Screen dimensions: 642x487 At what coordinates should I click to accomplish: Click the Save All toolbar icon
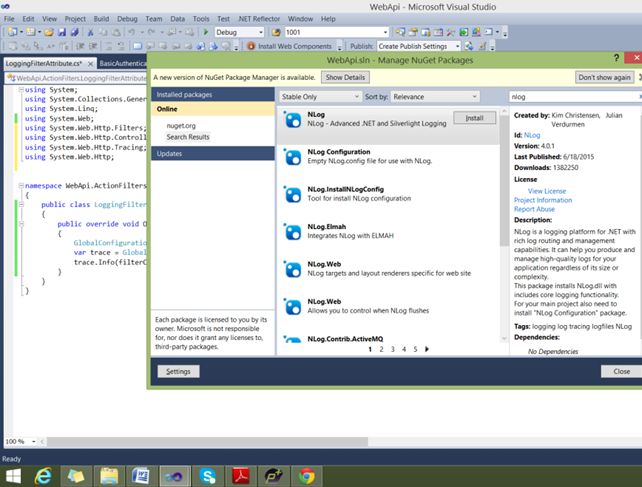(75, 32)
